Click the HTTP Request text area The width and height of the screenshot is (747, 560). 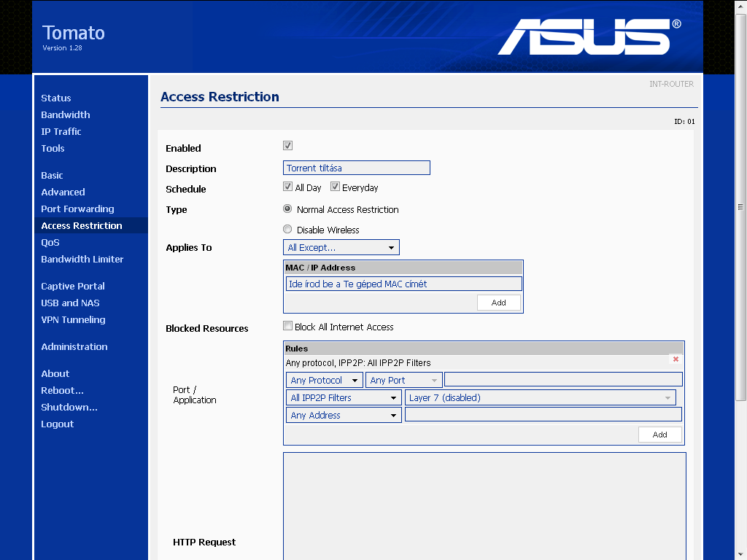484,506
